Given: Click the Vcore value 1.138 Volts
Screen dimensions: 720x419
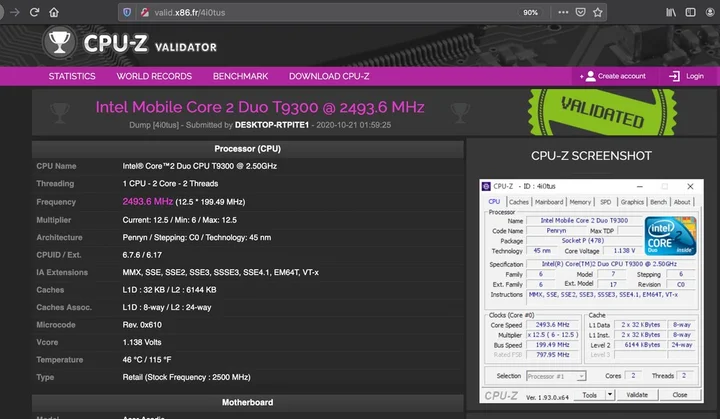Looking at the screenshot, I should click(142, 342).
